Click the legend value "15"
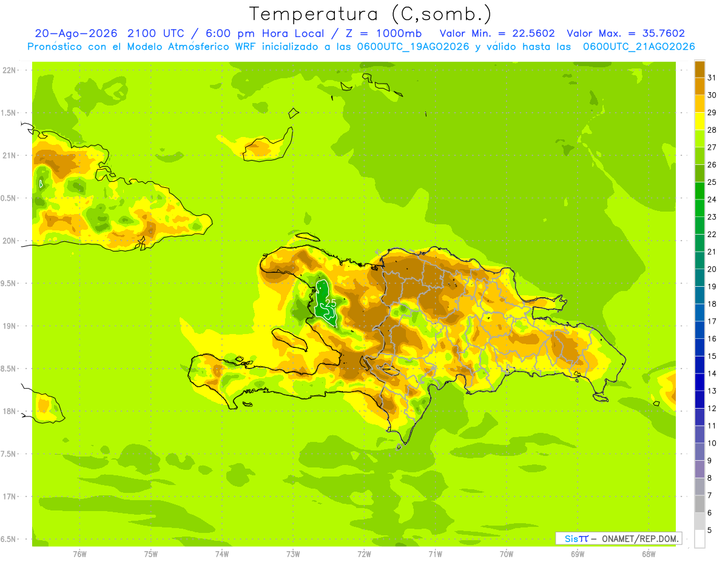Viewport: 728px width, 562px height. tap(712, 356)
